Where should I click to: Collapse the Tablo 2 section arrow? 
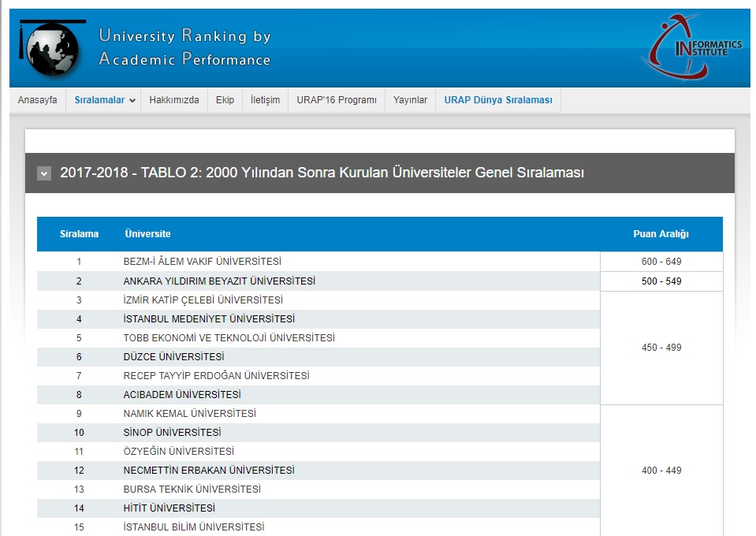click(x=44, y=173)
